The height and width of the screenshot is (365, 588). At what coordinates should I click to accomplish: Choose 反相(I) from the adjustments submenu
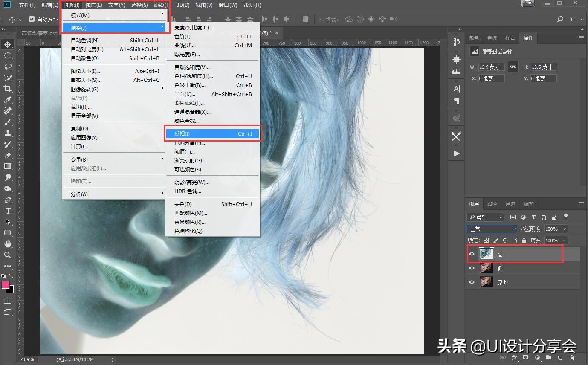[212, 133]
